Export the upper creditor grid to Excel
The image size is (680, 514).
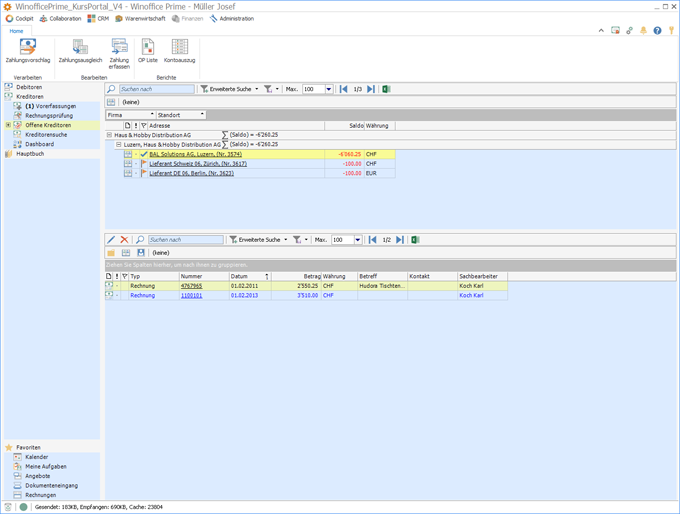(386, 89)
